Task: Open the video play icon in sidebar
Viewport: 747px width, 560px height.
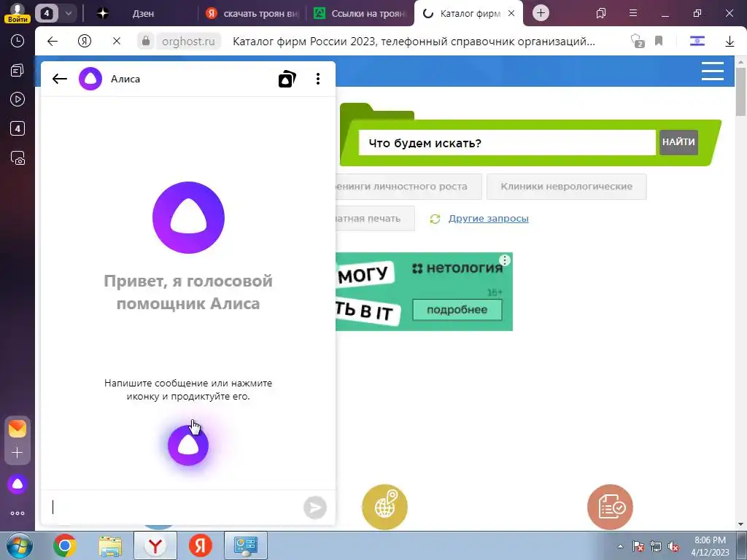Action: click(18, 99)
